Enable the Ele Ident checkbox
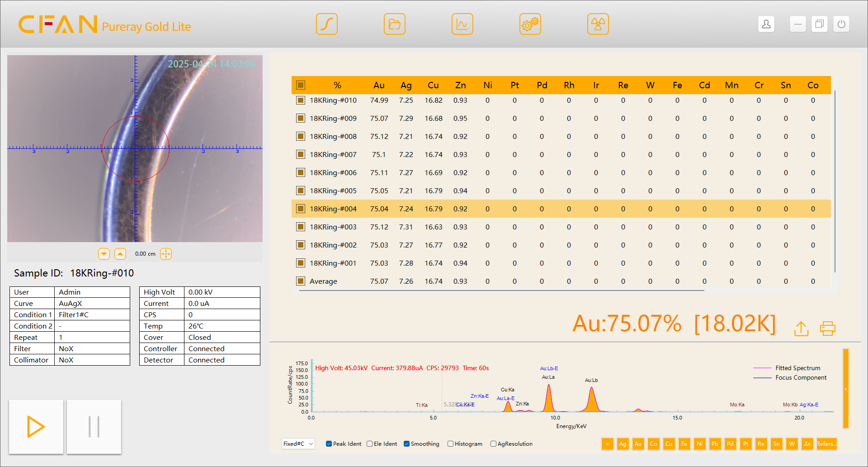The height and width of the screenshot is (467, 868). [369, 444]
